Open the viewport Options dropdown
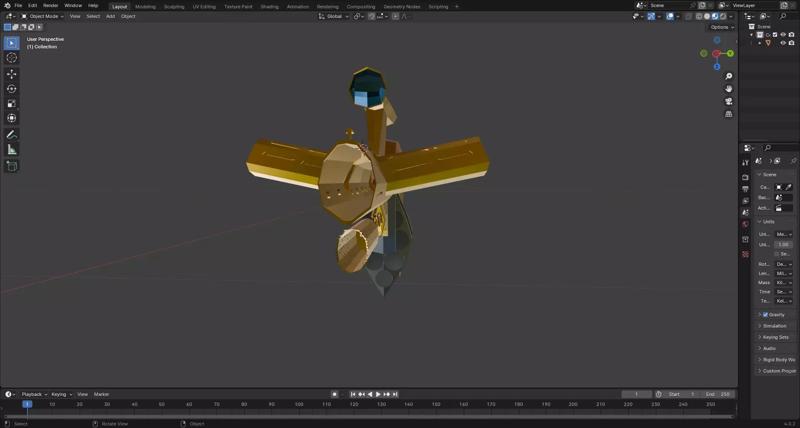Image resolution: width=800 pixels, height=428 pixels. 722,27
